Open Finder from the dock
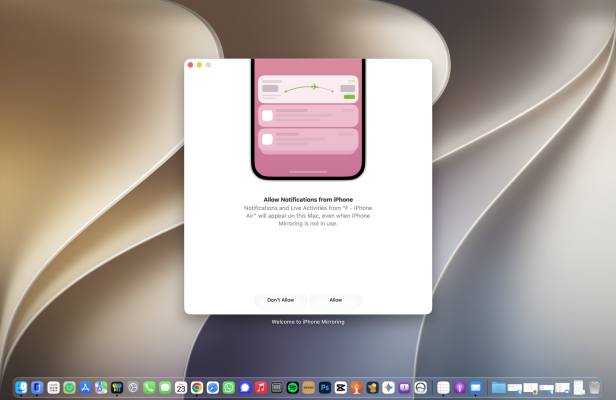The height and width of the screenshot is (400, 616). 21,388
